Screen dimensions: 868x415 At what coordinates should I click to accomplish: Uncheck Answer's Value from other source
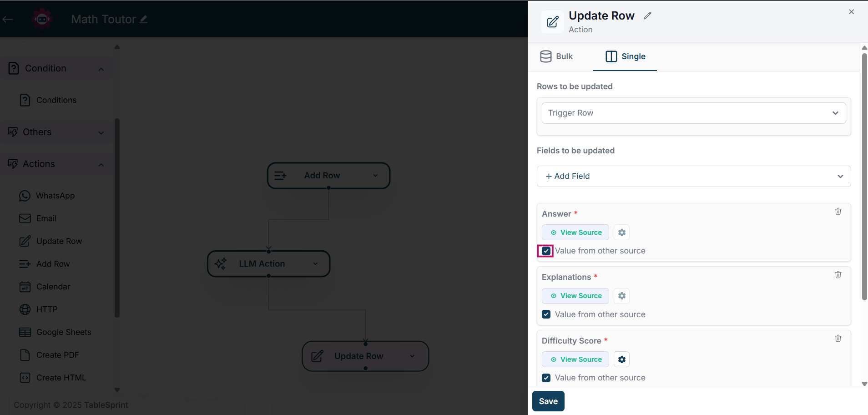546,251
